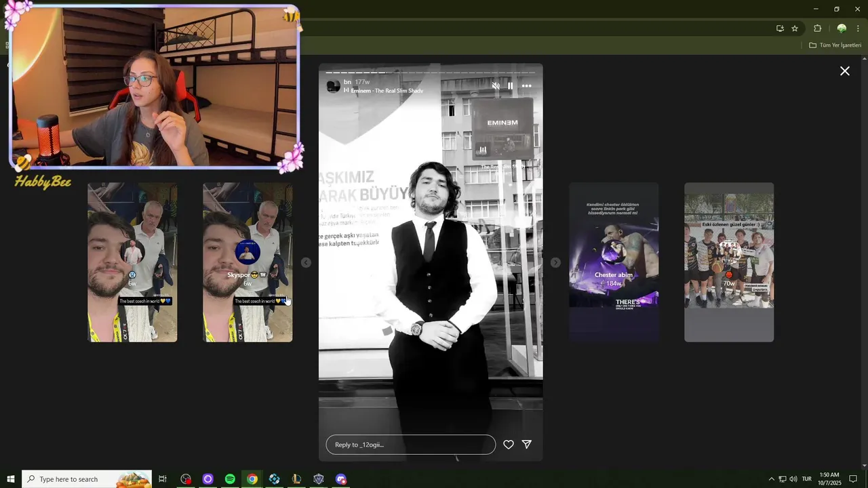The width and height of the screenshot is (868, 488).
Task: Open the 'Tüm Yer İşaretleri' bookmarks folder
Action: point(835,45)
